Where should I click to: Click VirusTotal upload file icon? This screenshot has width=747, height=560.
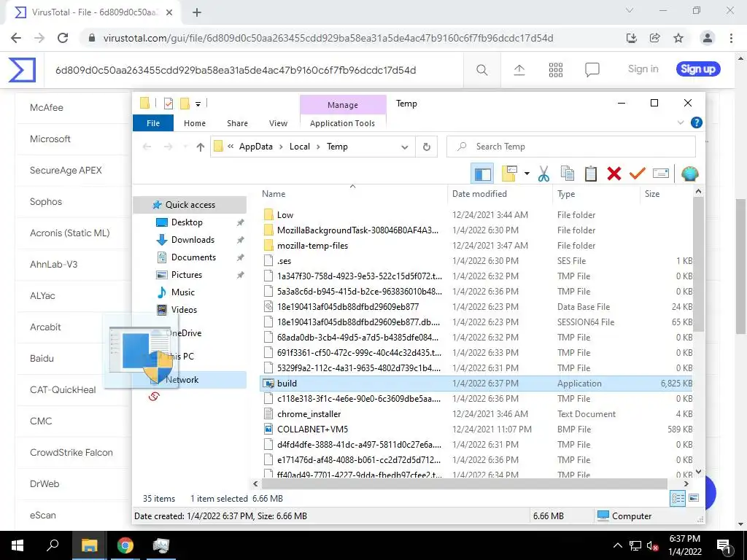pos(519,70)
